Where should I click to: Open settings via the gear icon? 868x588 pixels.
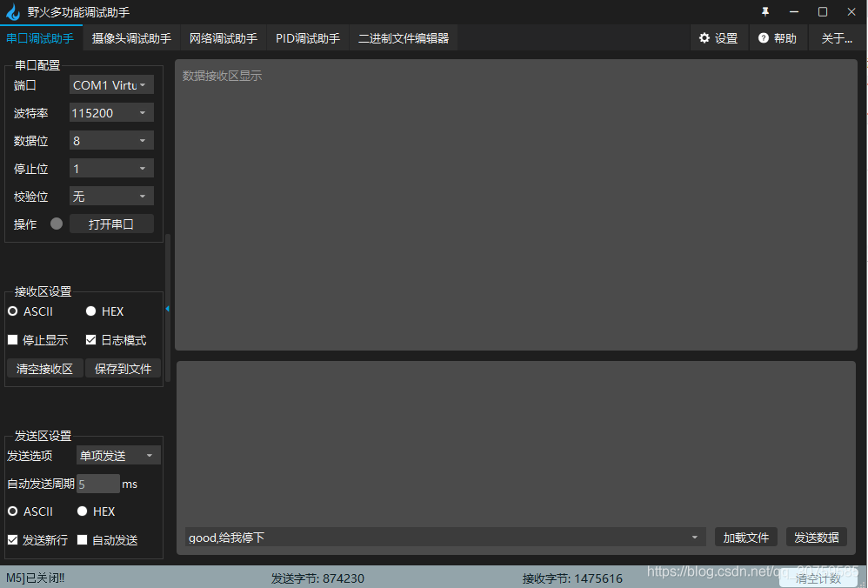pos(704,37)
